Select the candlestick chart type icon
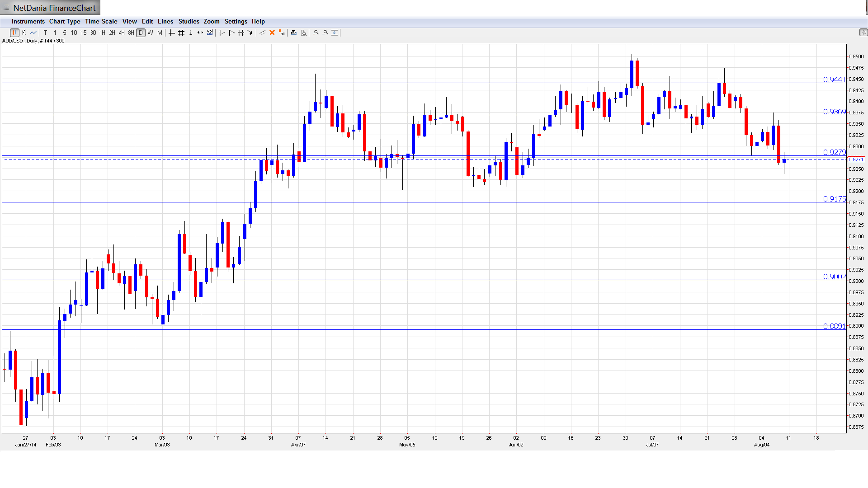The width and height of the screenshot is (868, 488). (14, 33)
